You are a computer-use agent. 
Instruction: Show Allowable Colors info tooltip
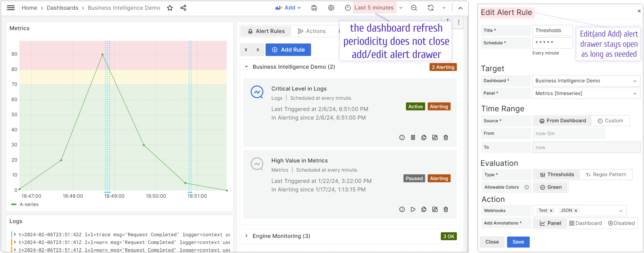527,187
